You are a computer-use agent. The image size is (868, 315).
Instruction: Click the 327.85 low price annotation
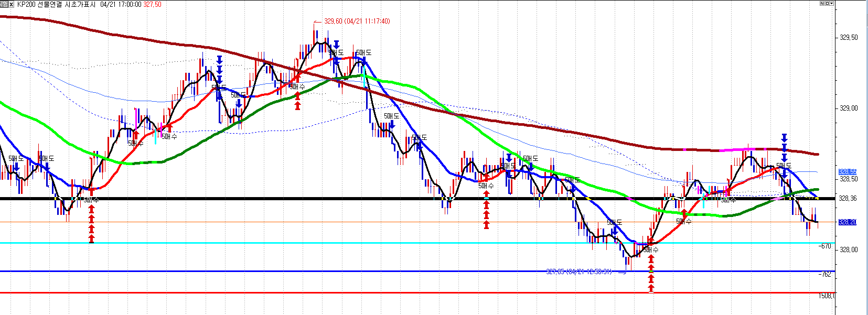click(578, 271)
